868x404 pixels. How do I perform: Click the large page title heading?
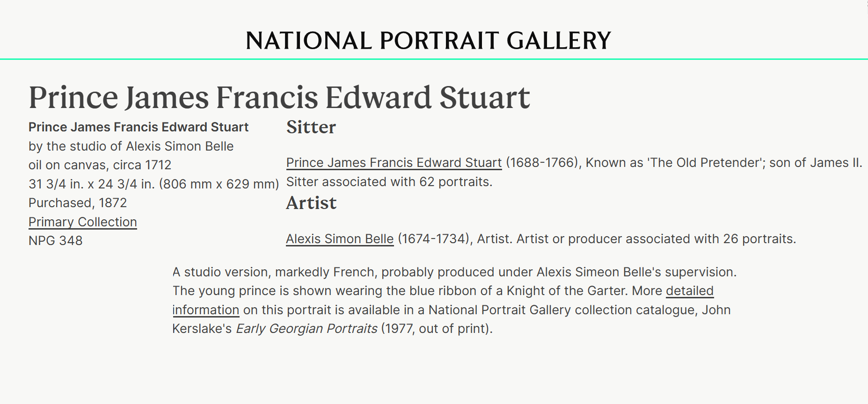(x=279, y=97)
